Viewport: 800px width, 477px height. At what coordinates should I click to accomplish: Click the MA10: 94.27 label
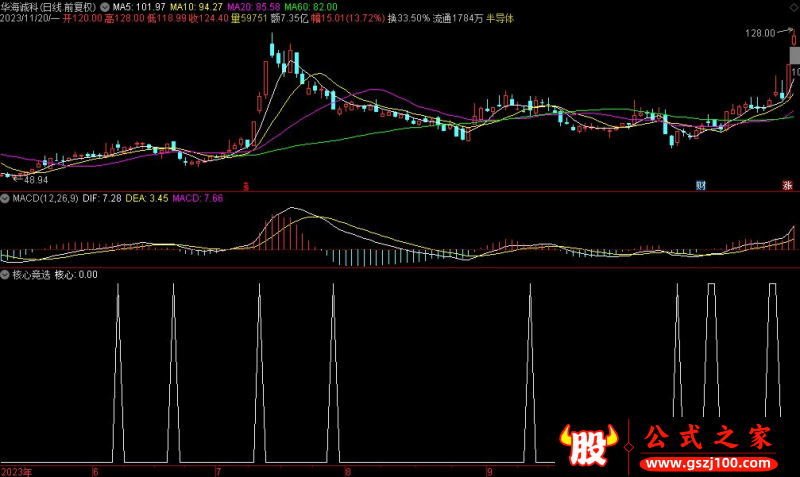pos(196,7)
